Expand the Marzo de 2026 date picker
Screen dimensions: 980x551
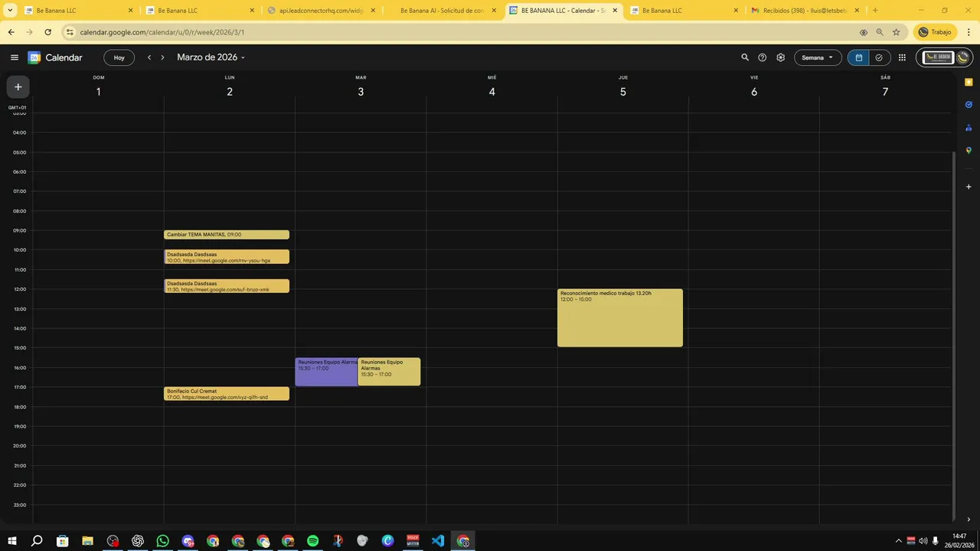[211, 57]
